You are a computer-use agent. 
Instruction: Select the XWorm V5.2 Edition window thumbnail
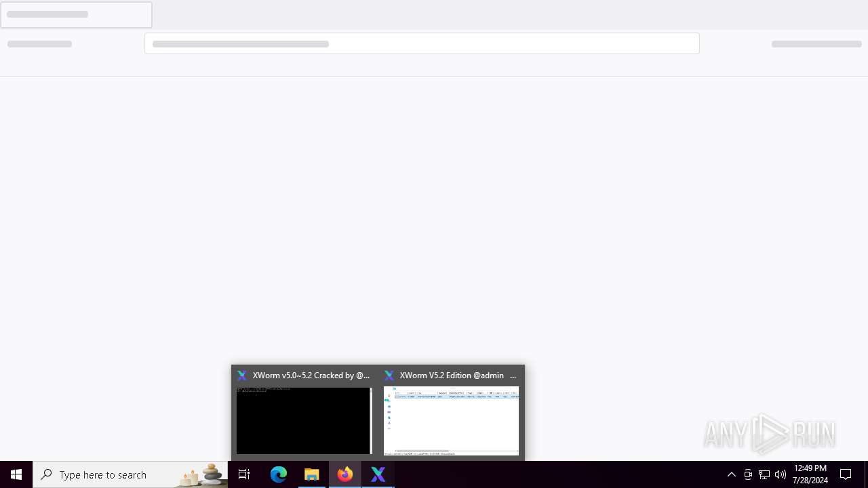coord(451,420)
